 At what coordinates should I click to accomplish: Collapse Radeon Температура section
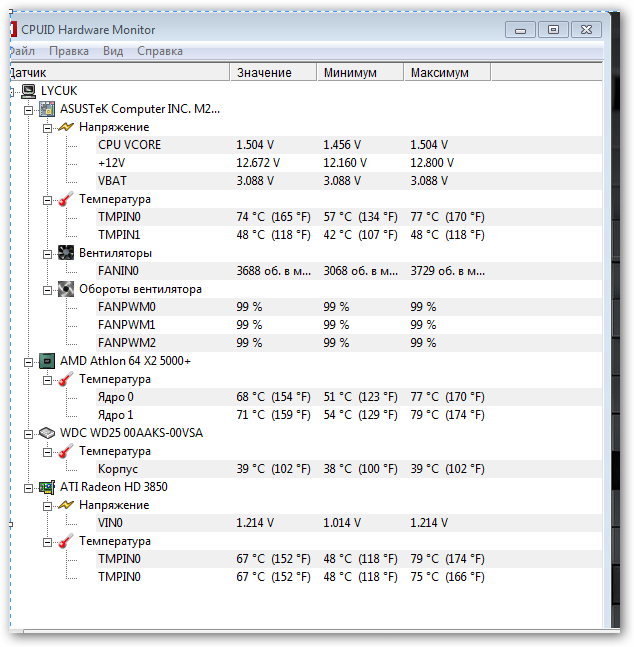coord(47,542)
